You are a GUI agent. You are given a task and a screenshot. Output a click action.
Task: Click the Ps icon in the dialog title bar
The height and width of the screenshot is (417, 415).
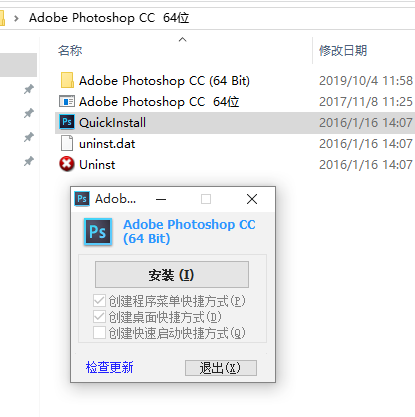pyautogui.click(x=82, y=199)
